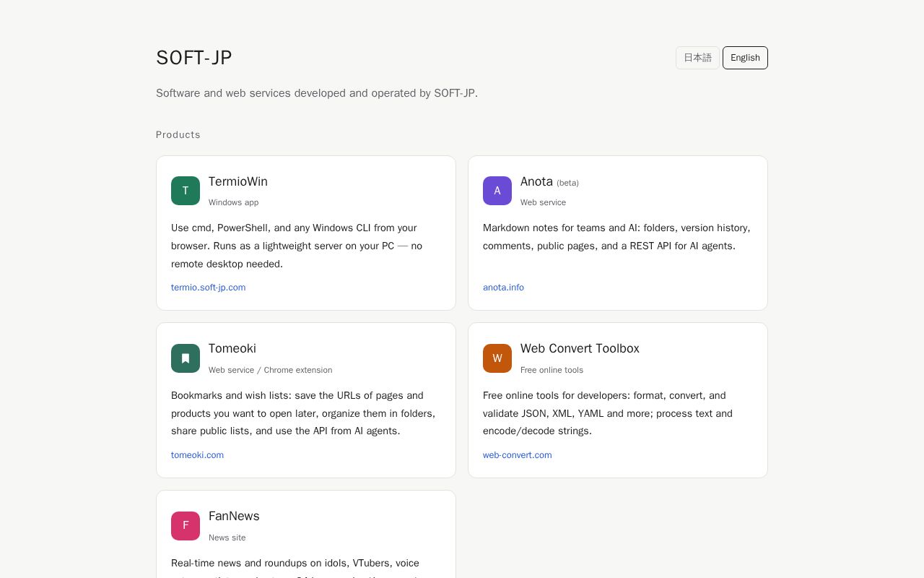
Task: Click the Web Convert Toolbox description text
Action: click(x=608, y=413)
